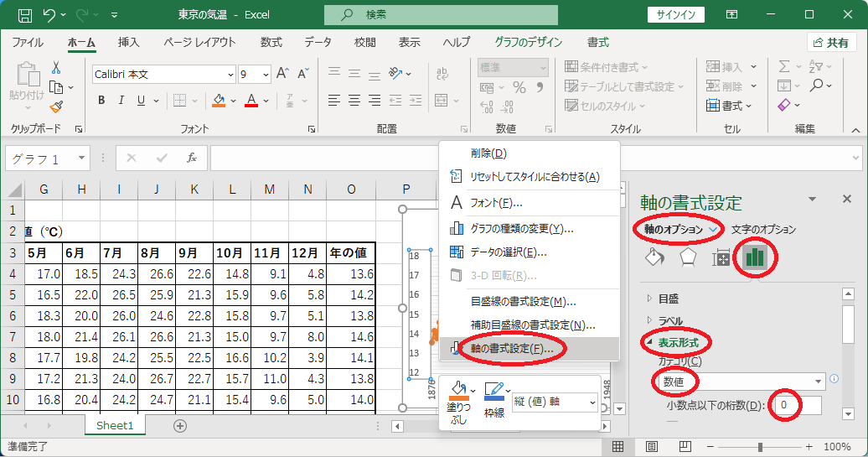Click the borders icon in the font group
Screen dimensions: 868x457
coord(179,101)
